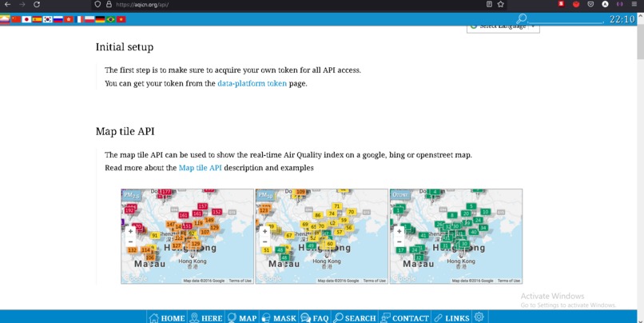Switch language via the Poland flag
This screenshot has height=323, width=644.
[89, 19]
